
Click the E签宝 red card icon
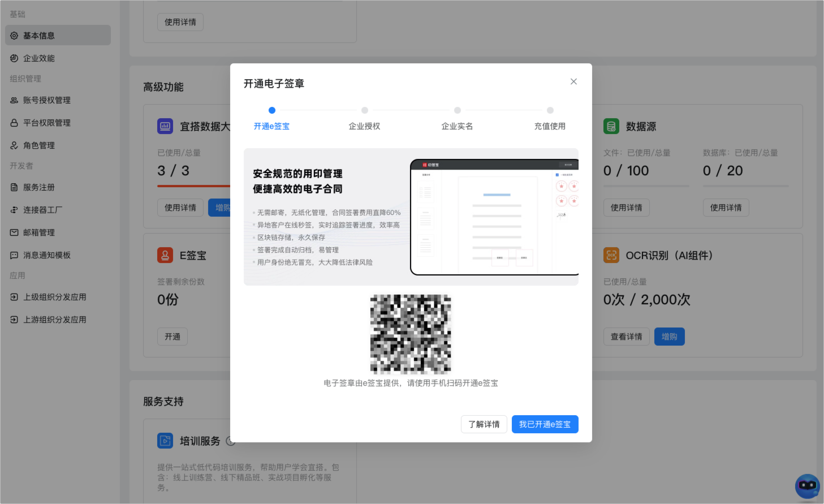pos(165,255)
